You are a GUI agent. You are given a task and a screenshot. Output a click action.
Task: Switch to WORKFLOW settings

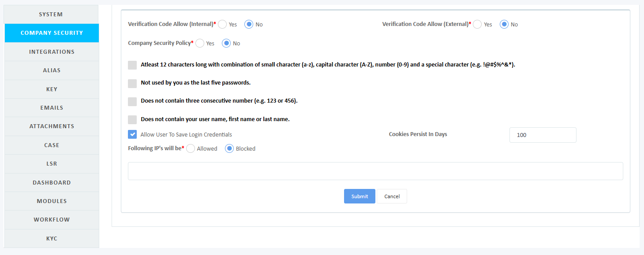pos(52,220)
